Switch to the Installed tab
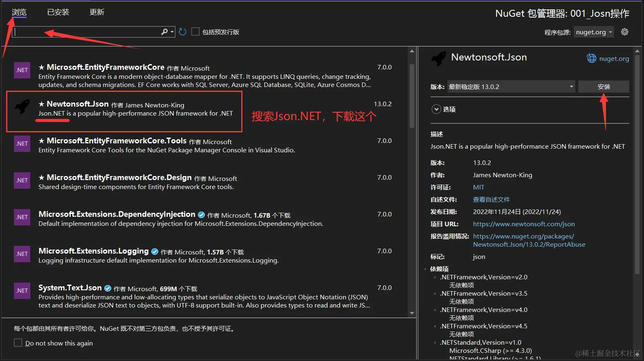This screenshot has width=644, height=361. point(58,12)
